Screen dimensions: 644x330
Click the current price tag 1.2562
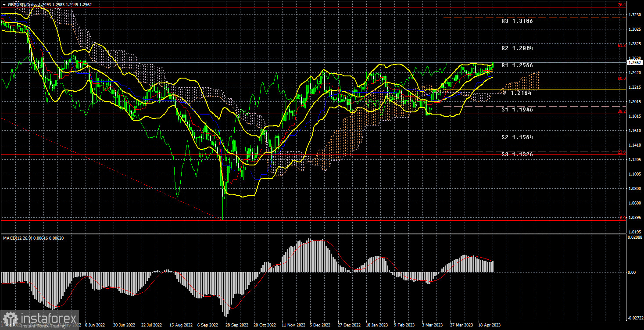coord(634,63)
